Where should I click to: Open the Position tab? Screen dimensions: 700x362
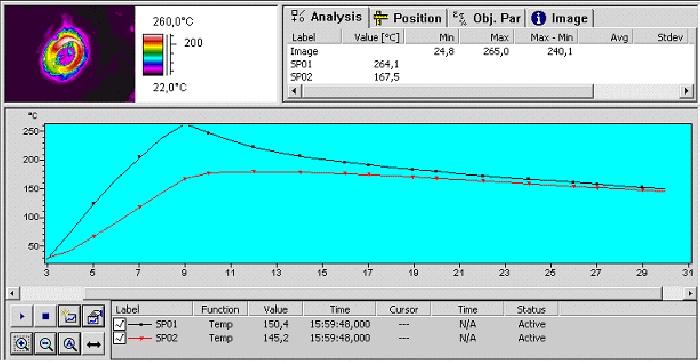click(x=408, y=18)
